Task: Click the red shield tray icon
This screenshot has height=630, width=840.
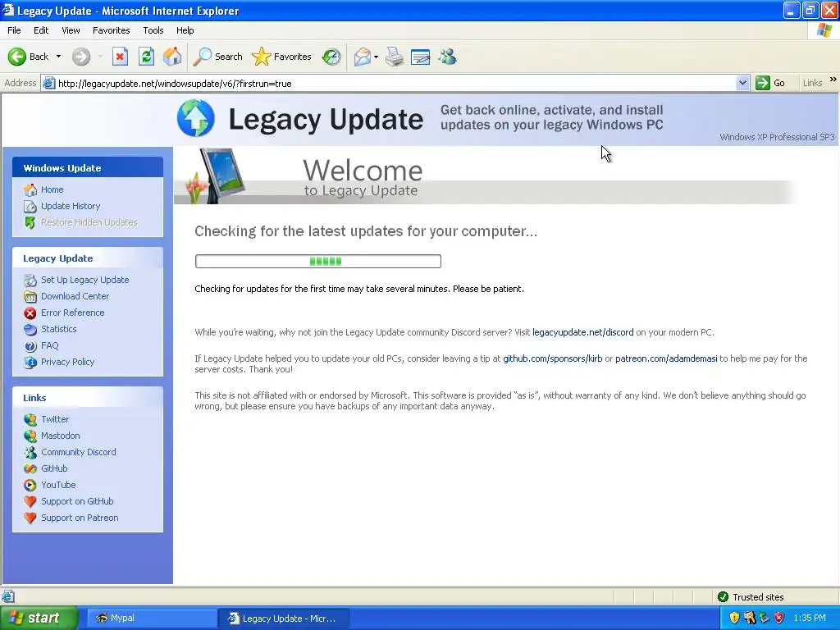Action: tap(779, 619)
